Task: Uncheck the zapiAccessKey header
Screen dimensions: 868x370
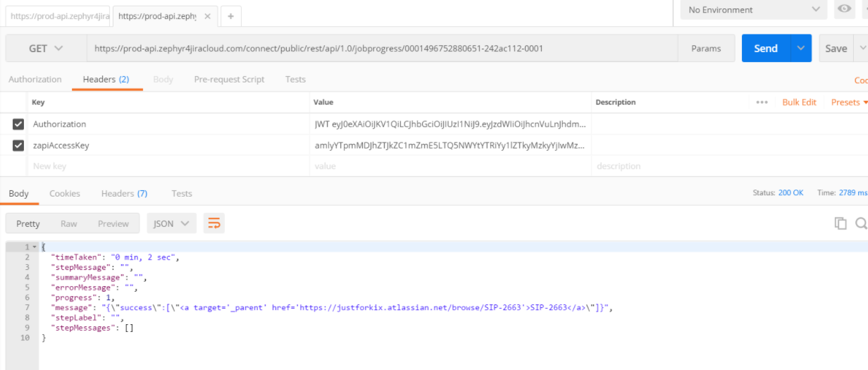Action: [x=18, y=145]
